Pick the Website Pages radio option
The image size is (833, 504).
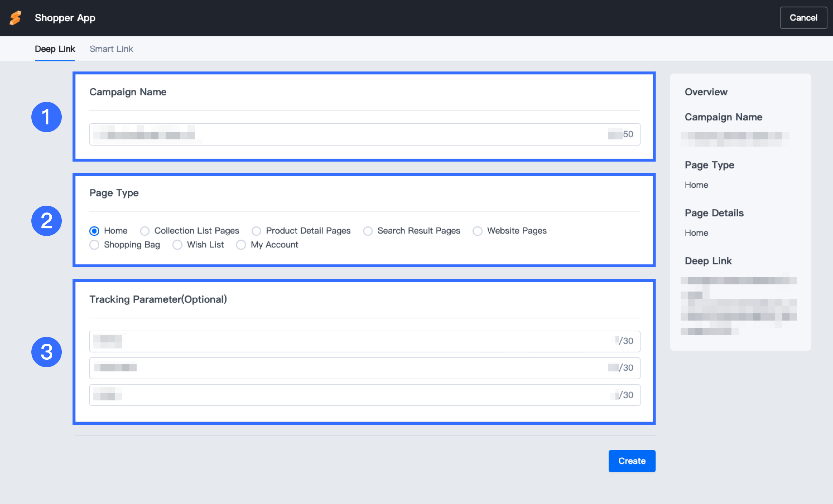(x=477, y=231)
